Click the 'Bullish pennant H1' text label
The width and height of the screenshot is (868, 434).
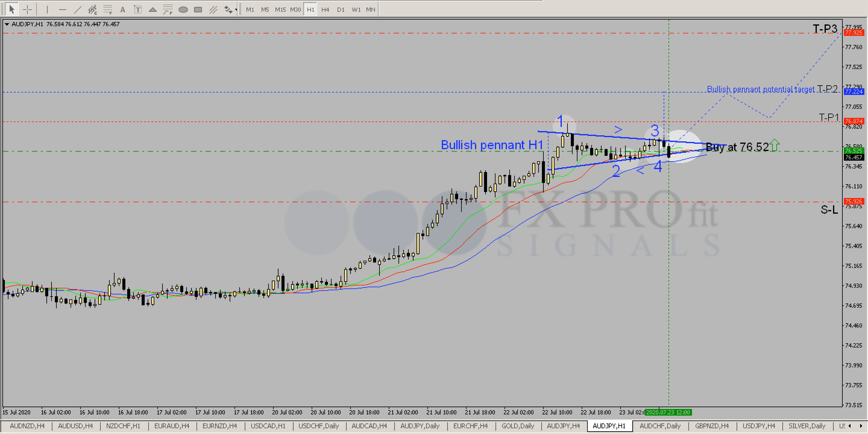pos(492,145)
